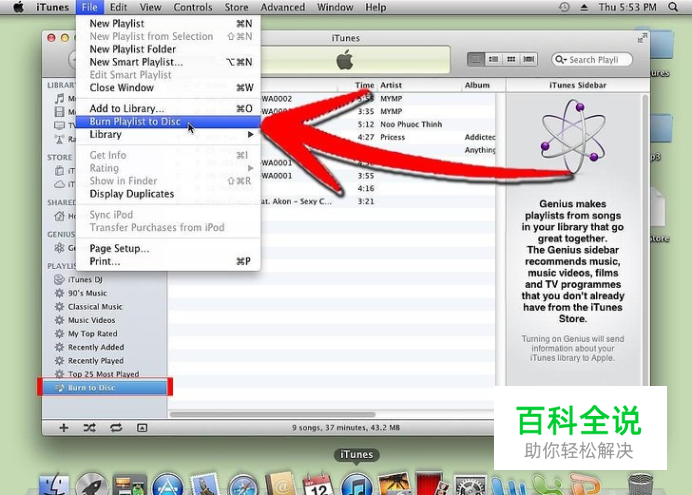Open the Edit menu
The image size is (692, 495).
point(118,7)
